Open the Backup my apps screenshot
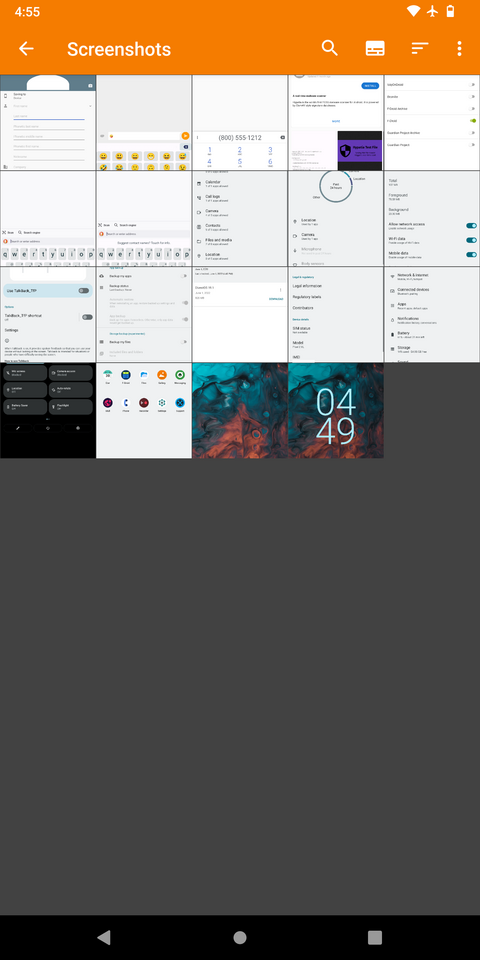The height and width of the screenshot is (960, 480). [x=144, y=315]
